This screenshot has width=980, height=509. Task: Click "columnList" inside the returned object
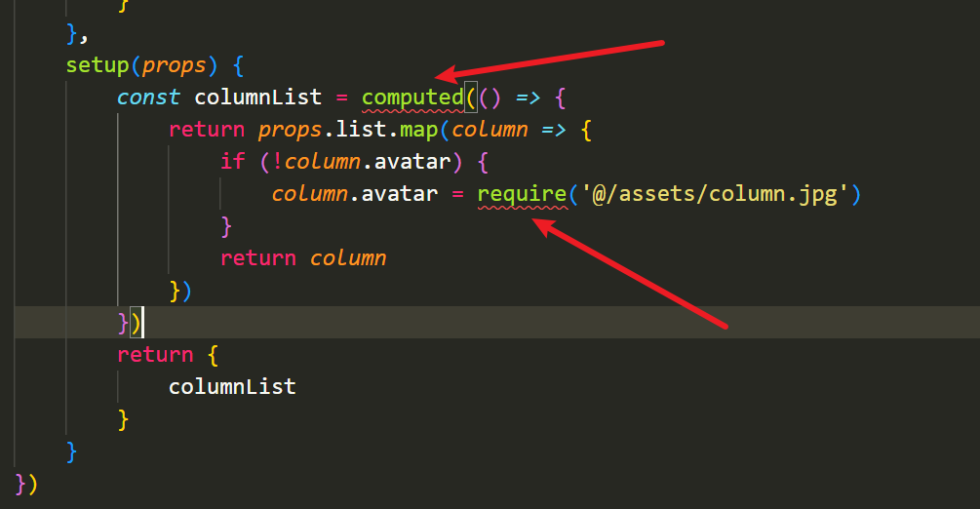pos(232,386)
